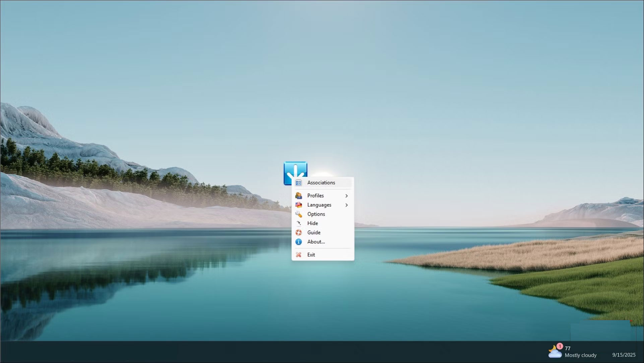Screen dimensions: 644x363
Task: Choose Hide from the menu
Action: coord(312,223)
